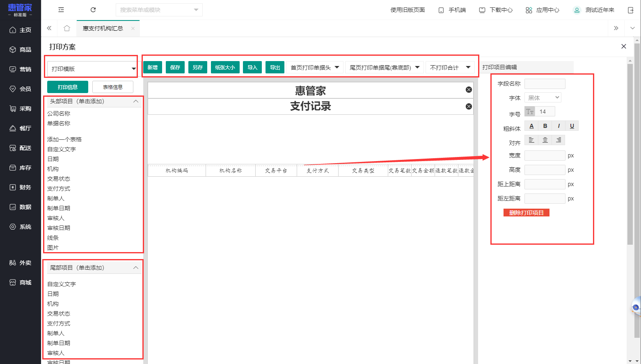Click the 纸张大小 button
The image size is (641, 364).
(225, 67)
